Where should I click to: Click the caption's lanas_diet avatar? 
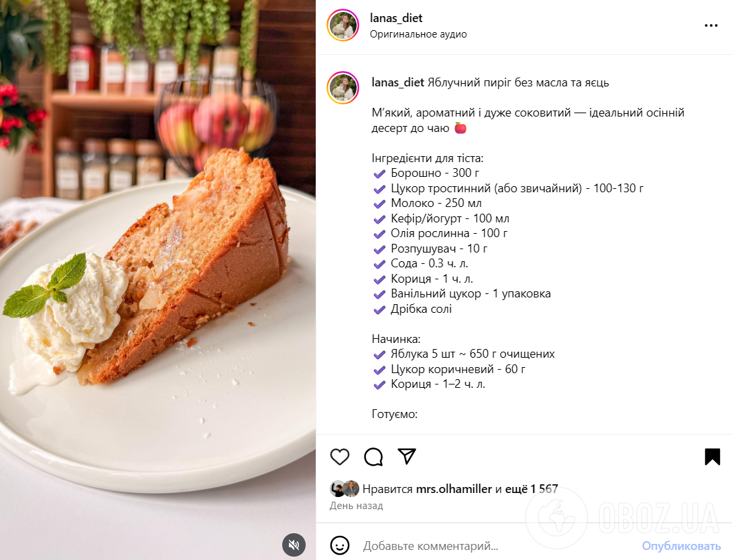(343, 88)
